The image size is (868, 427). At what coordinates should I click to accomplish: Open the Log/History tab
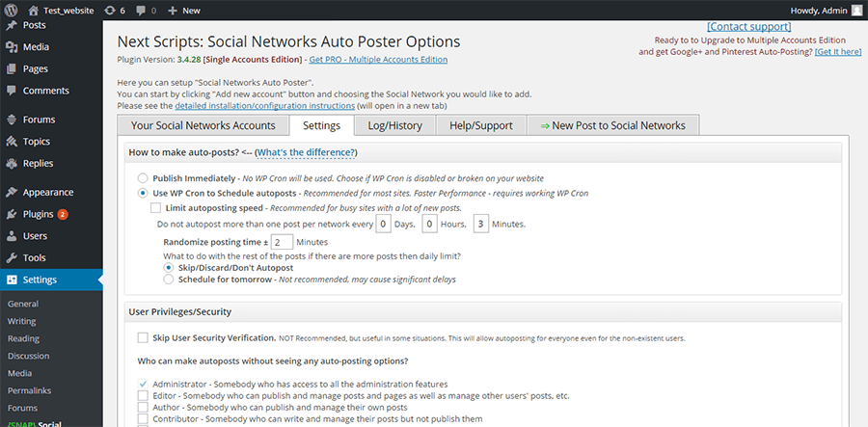(394, 125)
